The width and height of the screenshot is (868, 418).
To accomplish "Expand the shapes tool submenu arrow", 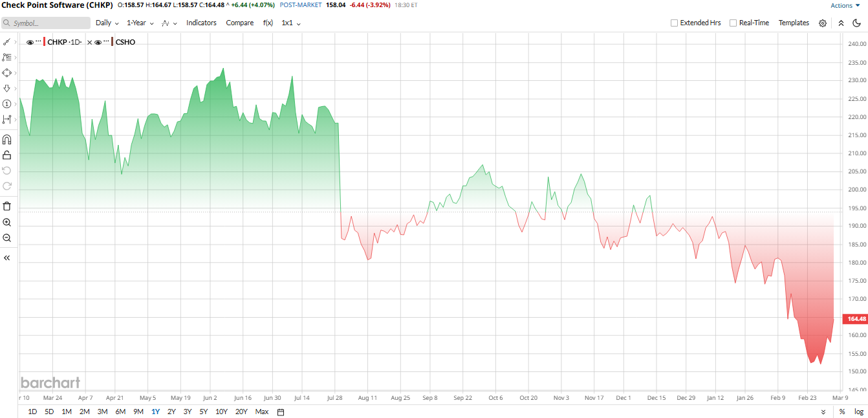I will pos(16,73).
